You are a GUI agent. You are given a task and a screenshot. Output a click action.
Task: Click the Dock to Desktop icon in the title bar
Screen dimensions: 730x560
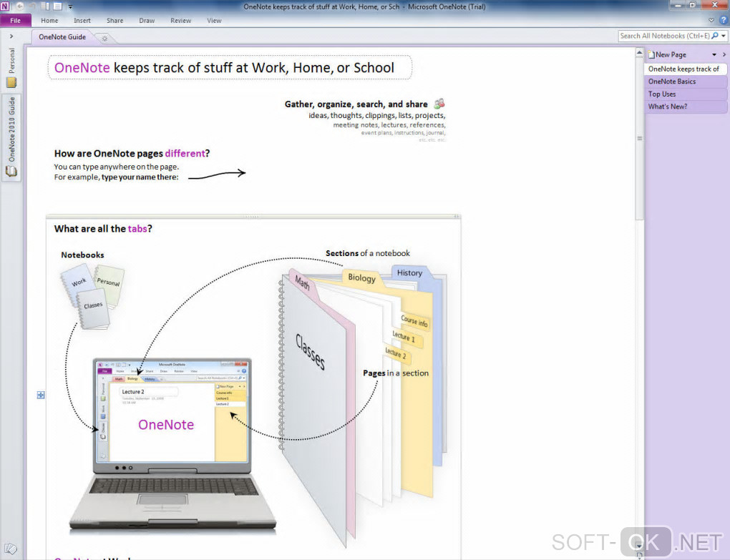(x=46, y=6)
